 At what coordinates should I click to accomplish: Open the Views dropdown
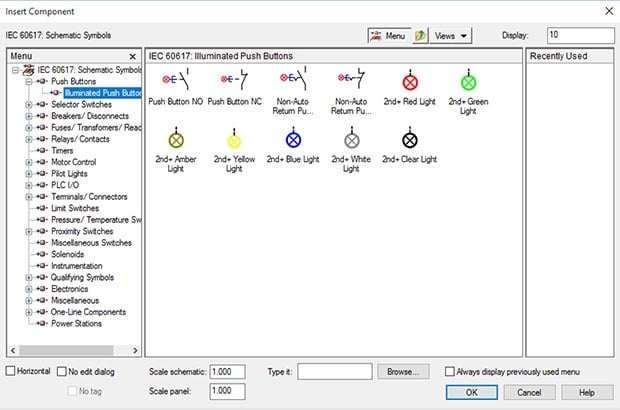pos(450,36)
